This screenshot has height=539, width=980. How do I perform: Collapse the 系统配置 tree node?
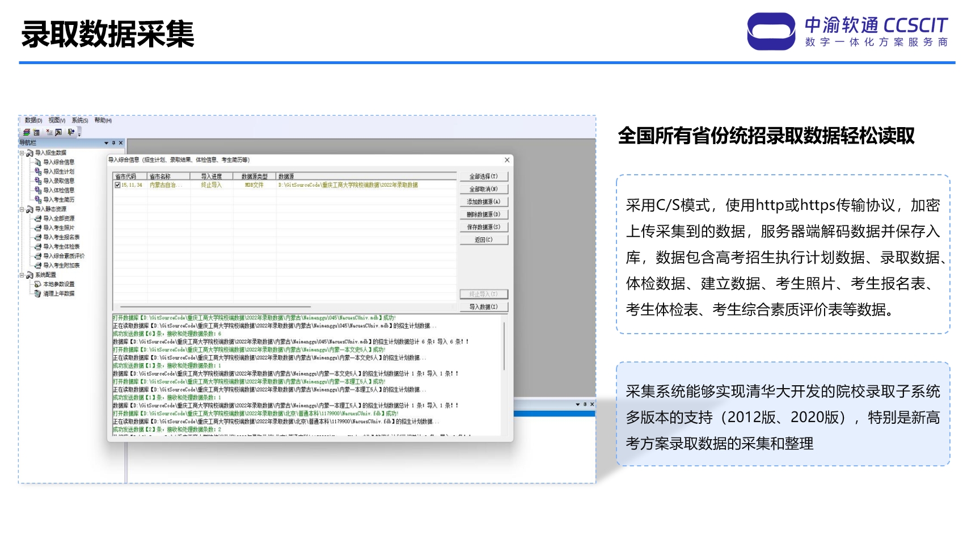pos(22,275)
